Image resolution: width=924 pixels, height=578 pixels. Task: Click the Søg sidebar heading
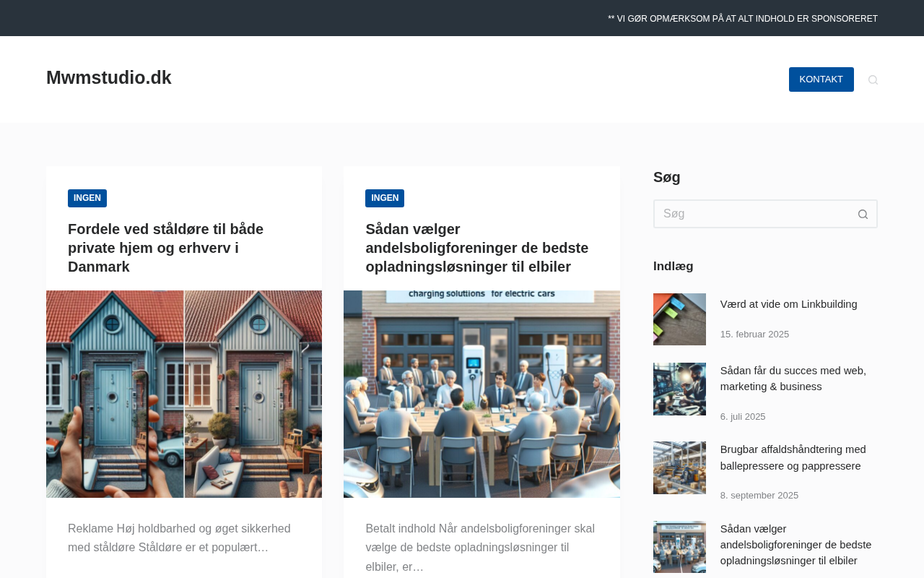tap(667, 177)
